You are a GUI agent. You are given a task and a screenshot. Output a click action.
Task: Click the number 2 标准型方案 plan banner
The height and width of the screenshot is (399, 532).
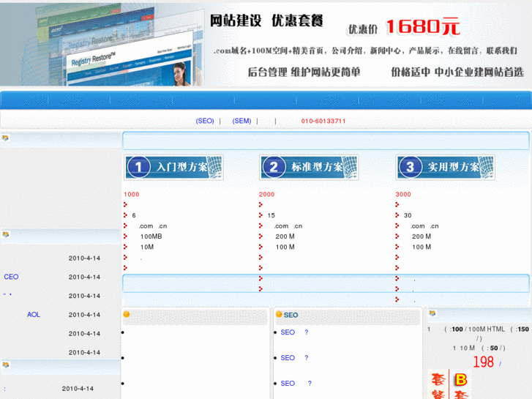tap(309, 167)
